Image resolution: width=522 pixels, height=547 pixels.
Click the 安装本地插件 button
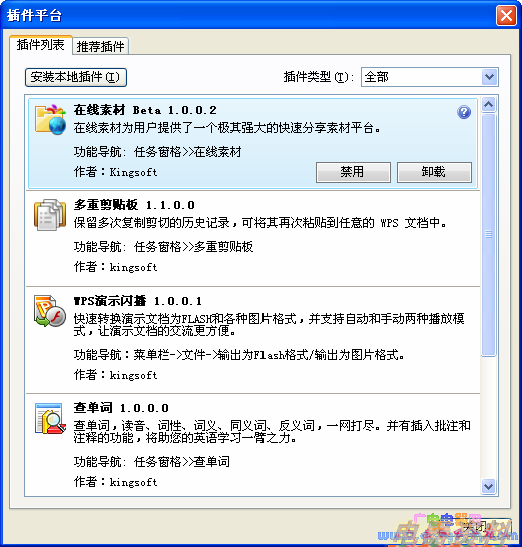[x=75, y=77]
